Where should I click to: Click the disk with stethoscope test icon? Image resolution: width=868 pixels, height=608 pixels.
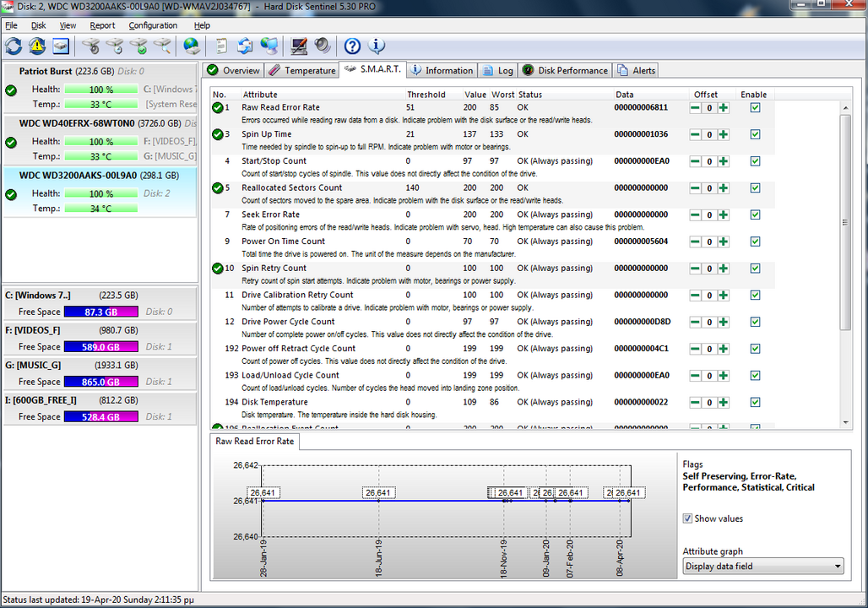click(91, 46)
